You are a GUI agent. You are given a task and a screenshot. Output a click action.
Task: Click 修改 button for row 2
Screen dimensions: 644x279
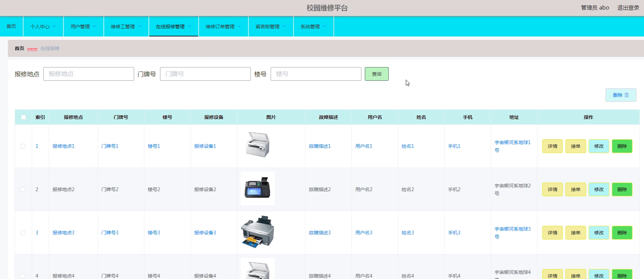pyautogui.click(x=599, y=189)
